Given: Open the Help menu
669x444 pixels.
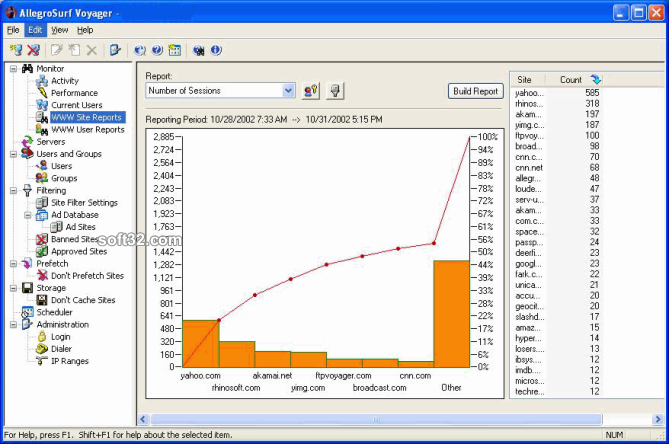Looking at the screenshot, I should [85, 30].
